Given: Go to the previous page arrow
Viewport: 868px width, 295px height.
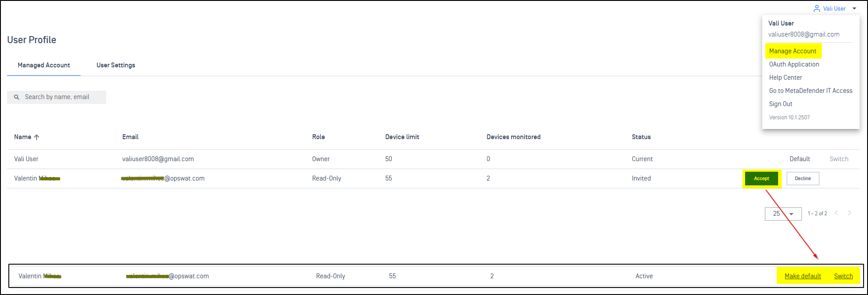Looking at the screenshot, I should point(836,213).
